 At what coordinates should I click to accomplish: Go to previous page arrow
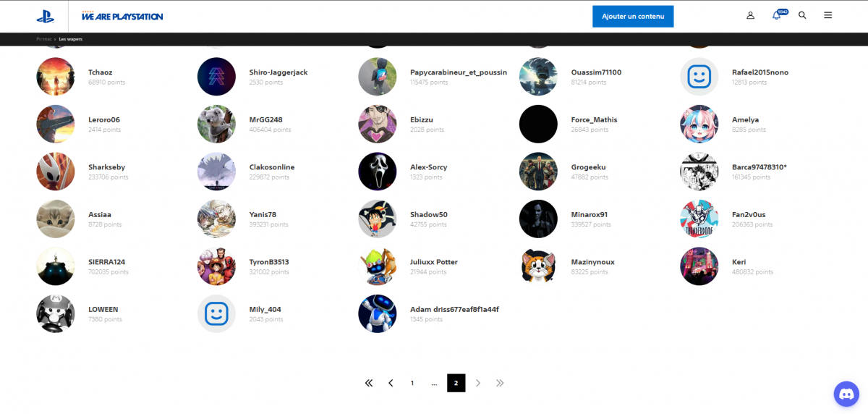391,383
